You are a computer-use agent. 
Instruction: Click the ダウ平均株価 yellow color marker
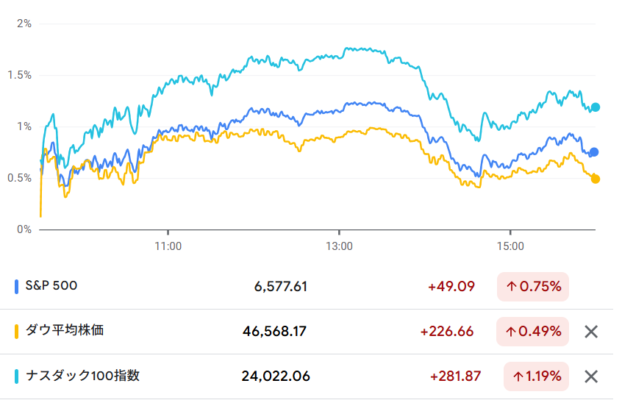17,331
